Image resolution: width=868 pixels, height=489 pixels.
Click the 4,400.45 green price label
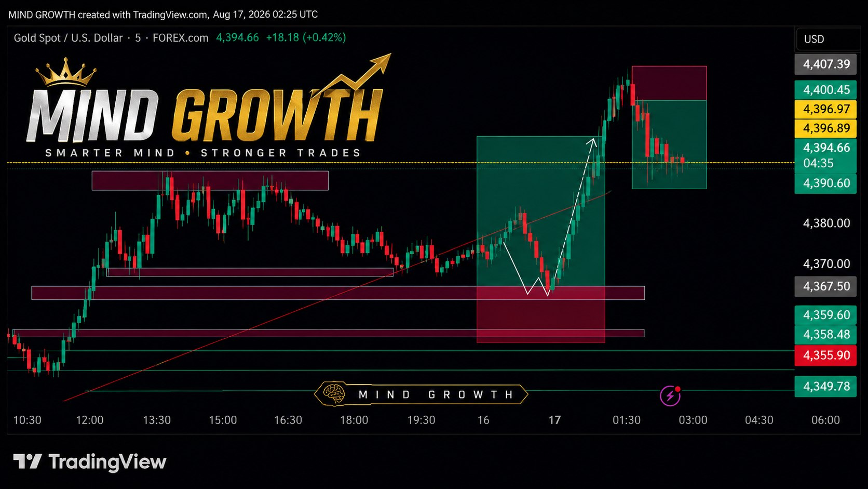coord(825,89)
